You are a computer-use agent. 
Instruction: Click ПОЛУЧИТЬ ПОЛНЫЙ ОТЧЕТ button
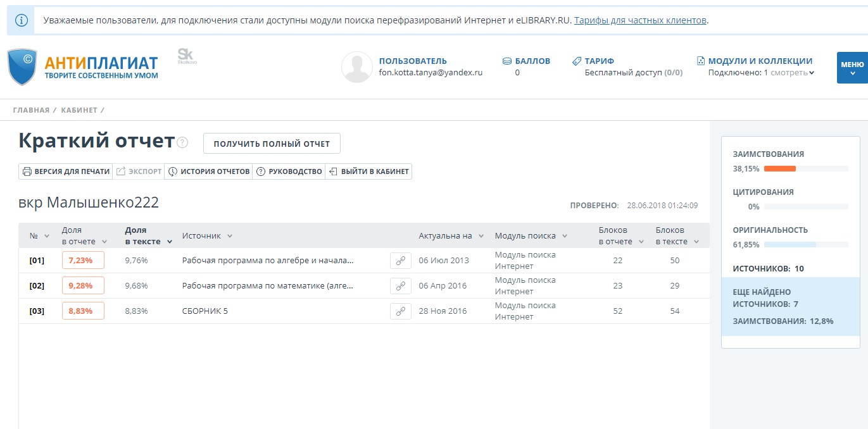(272, 144)
